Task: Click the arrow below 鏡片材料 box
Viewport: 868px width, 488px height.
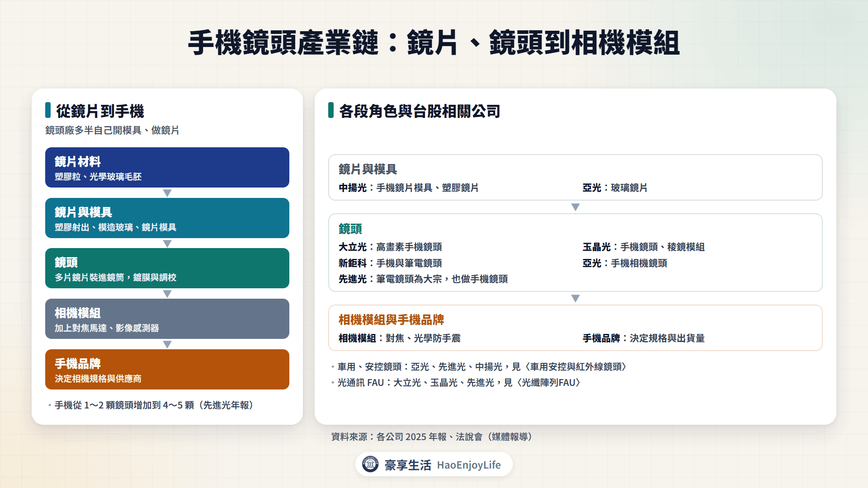Action: 167,193
